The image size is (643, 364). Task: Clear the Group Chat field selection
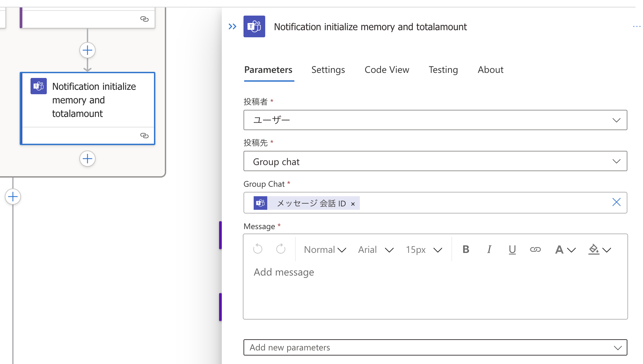pos(616,202)
